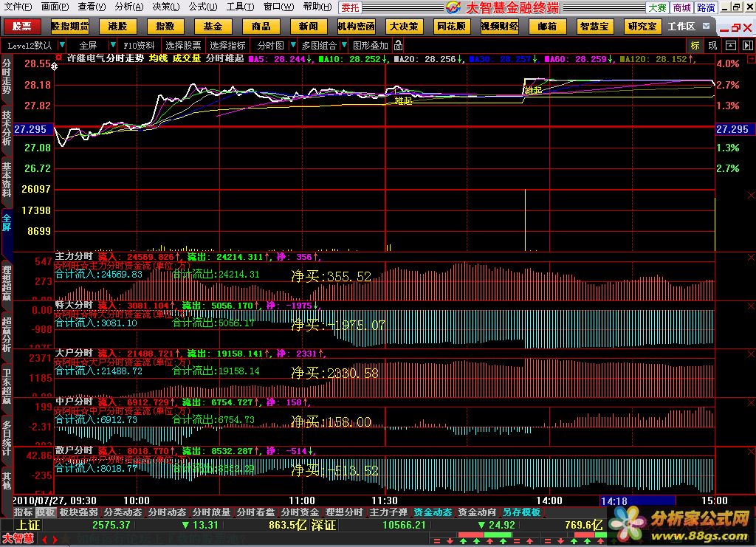Click the F10资料 button

(x=139, y=45)
